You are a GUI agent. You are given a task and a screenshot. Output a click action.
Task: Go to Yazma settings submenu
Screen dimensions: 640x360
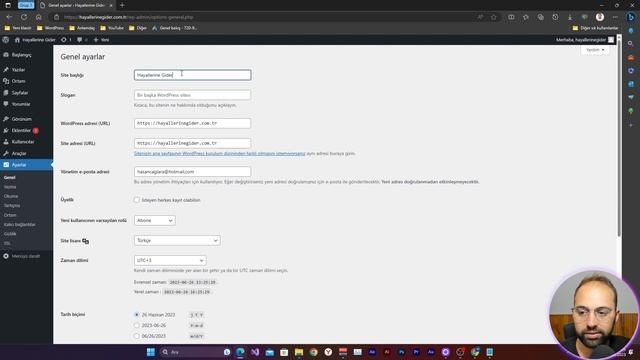[10, 187]
